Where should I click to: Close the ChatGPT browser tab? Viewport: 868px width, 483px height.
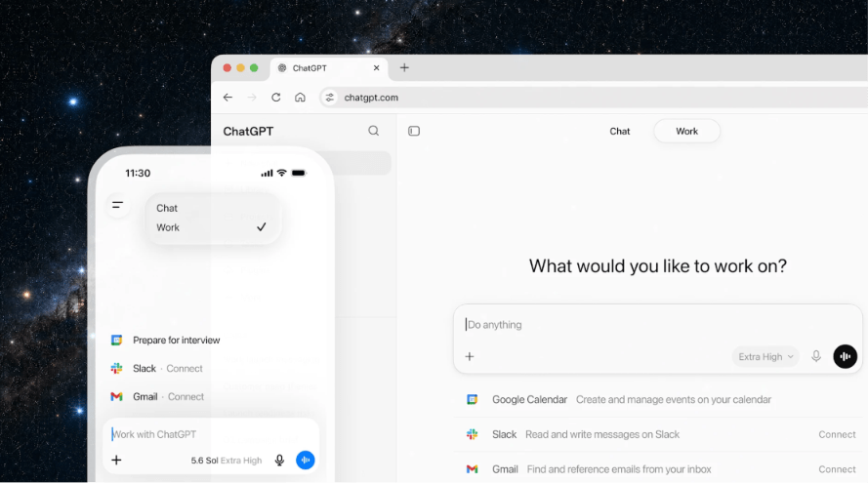[377, 67]
